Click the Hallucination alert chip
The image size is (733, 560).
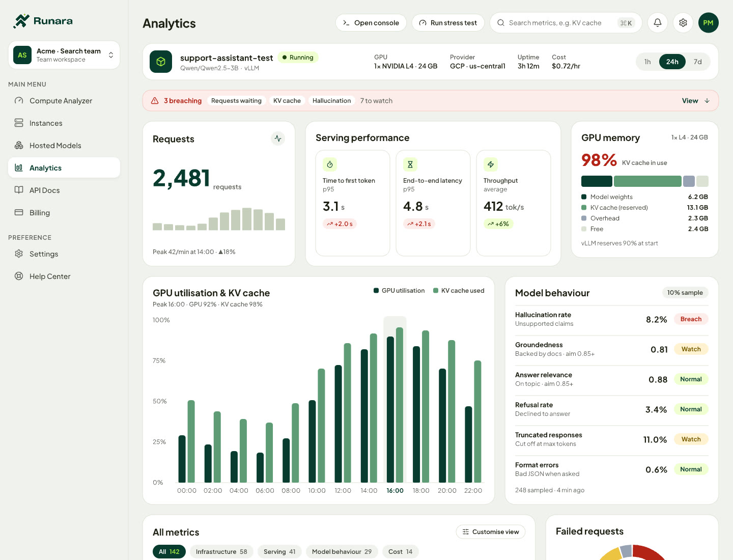tap(331, 101)
